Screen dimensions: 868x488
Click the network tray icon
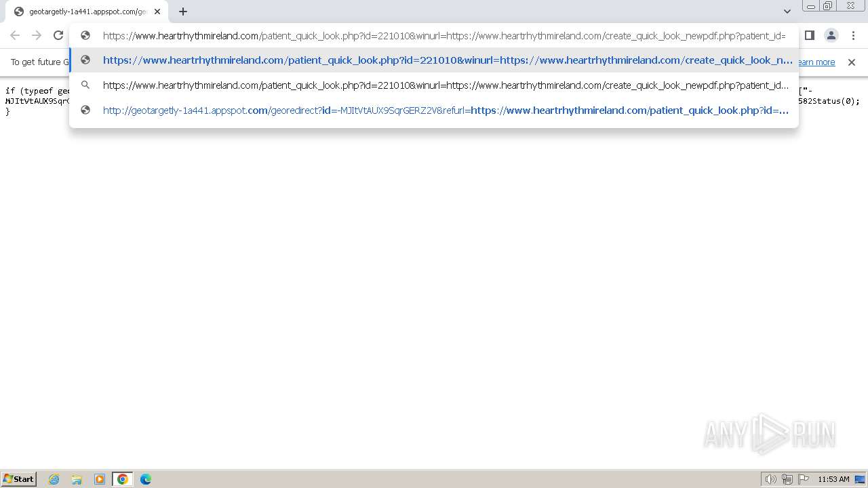787,479
